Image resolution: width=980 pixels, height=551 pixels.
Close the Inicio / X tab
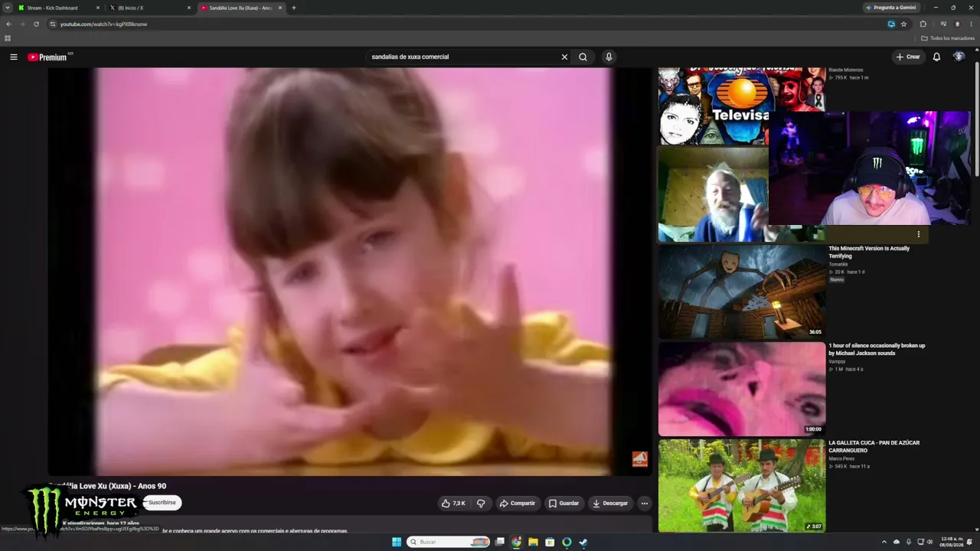(x=189, y=8)
